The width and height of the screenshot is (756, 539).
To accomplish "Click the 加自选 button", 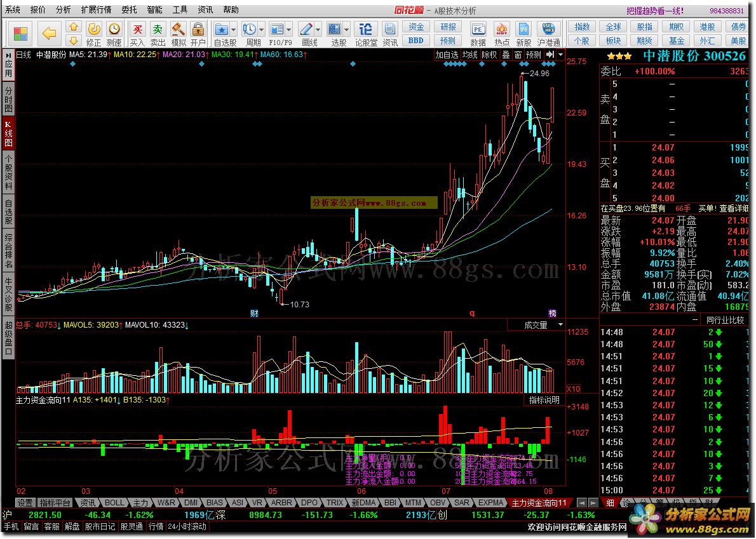I will click(447, 55).
